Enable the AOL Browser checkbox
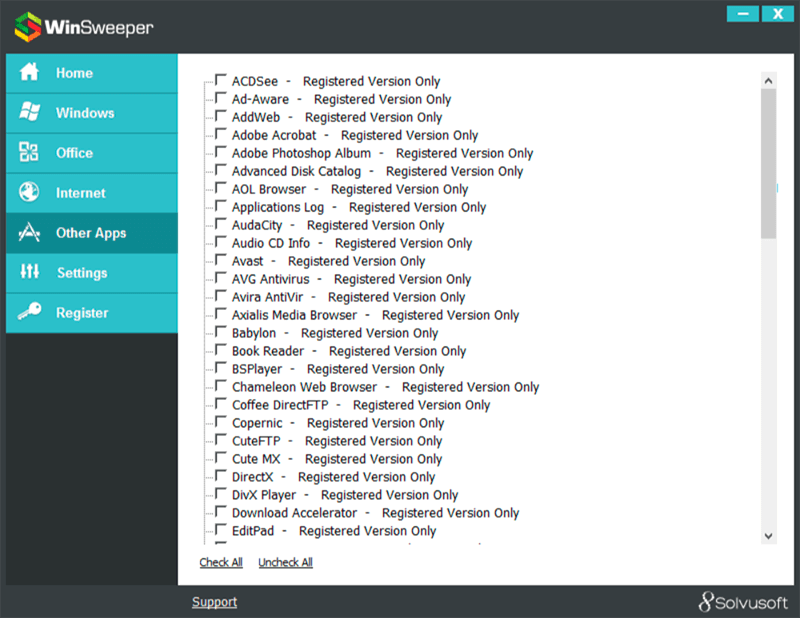This screenshot has width=800, height=618. pos(220,188)
